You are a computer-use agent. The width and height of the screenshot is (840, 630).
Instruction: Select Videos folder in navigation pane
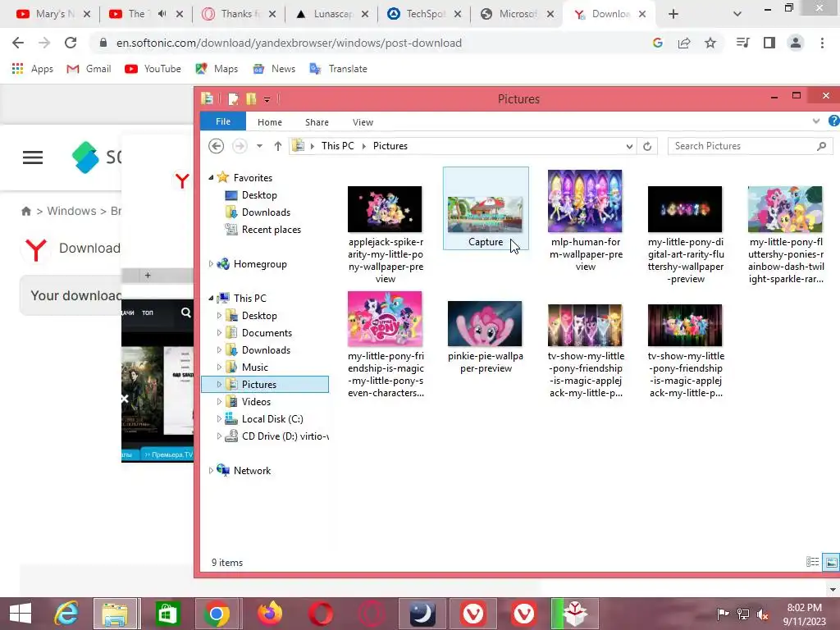256,402
